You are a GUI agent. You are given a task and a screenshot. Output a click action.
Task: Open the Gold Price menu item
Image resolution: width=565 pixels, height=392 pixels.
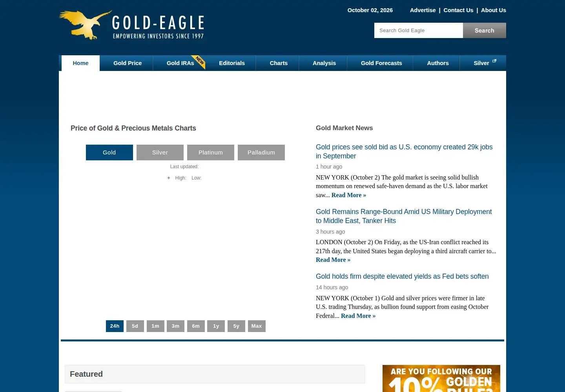point(128,63)
